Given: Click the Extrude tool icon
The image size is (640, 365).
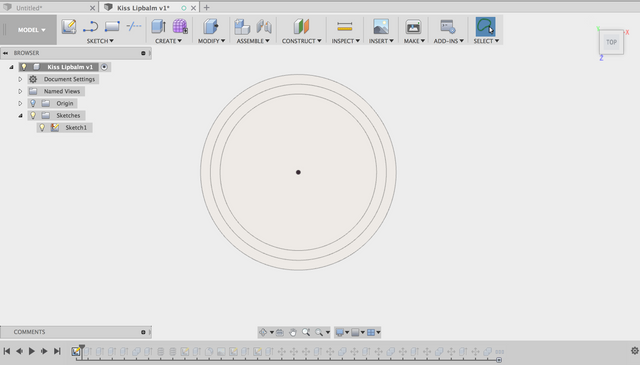Looking at the screenshot, I should coord(158,27).
